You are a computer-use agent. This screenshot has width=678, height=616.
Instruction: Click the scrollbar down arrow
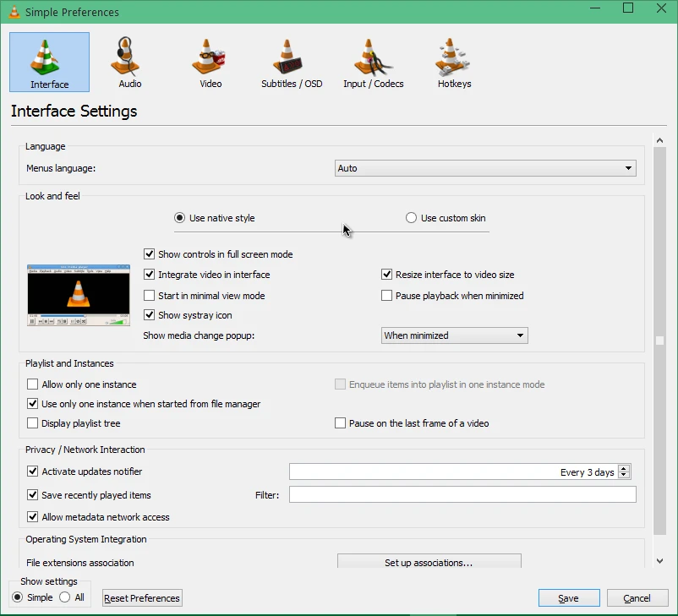coord(659,560)
